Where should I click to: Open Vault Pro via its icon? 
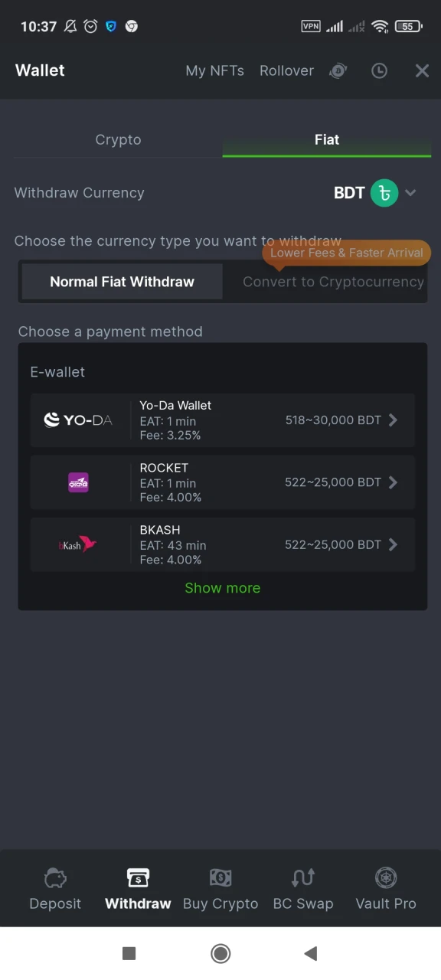click(x=386, y=878)
